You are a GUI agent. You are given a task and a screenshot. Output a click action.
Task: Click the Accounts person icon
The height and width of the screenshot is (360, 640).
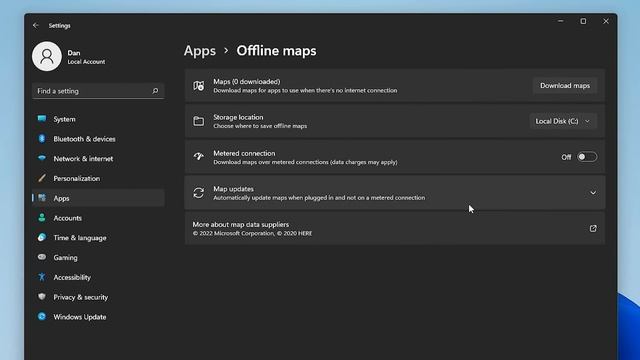[x=42, y=218]
